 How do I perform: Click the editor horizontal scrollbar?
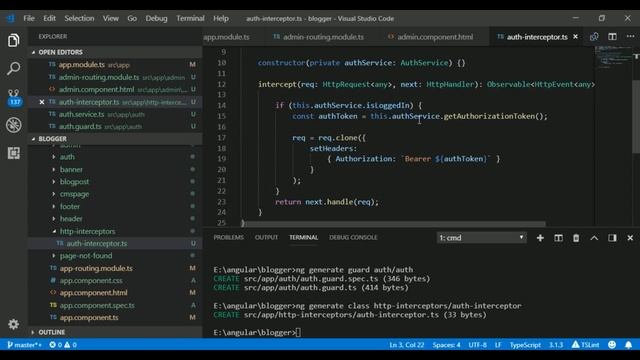394,224
